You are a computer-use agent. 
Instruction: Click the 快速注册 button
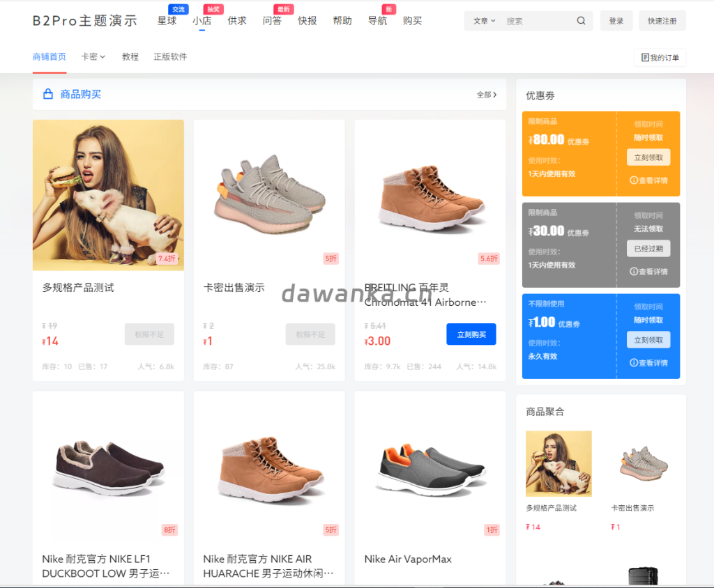(x=662, y=21)
